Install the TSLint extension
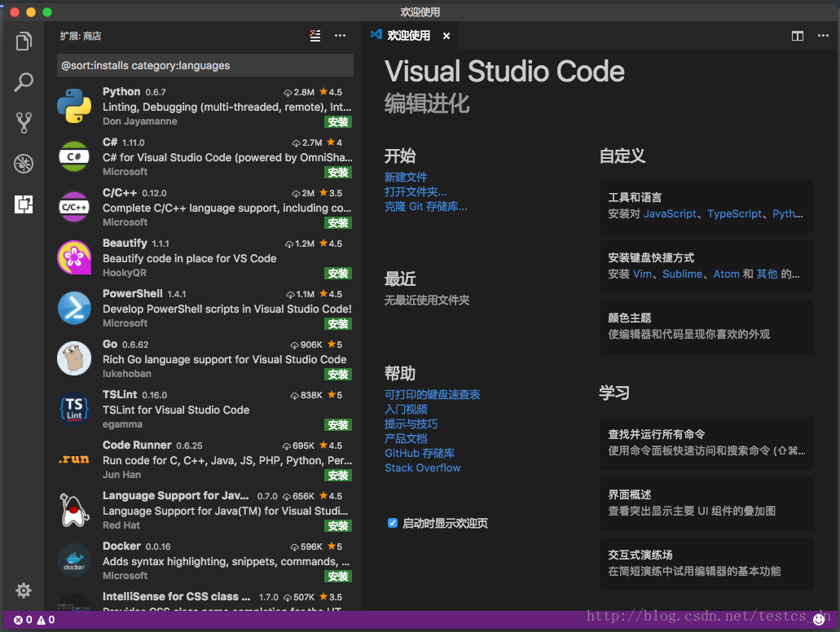Image resolution: width=840 pixels, height=632 pixels. point(338,424)
